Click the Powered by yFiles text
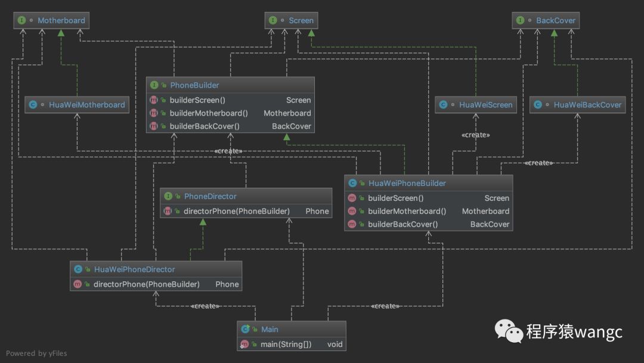Viewport: 644px width, 363px height. point(36,353)
